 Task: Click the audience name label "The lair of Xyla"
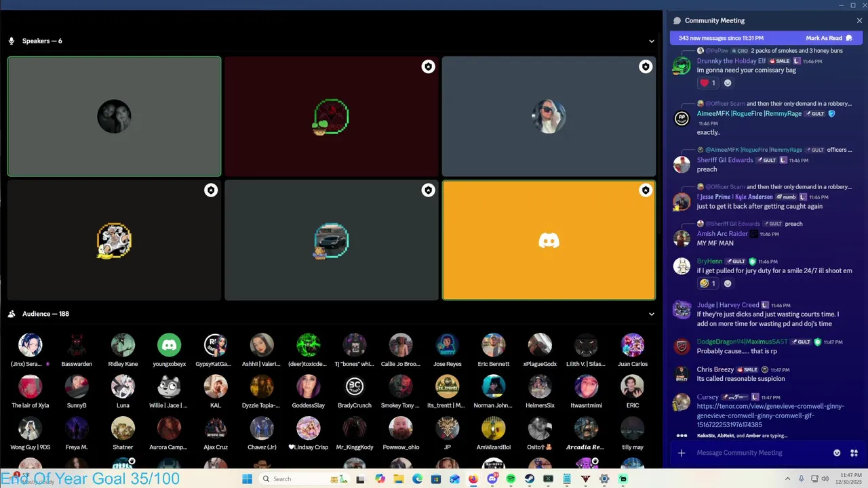[x=30, y=405]
